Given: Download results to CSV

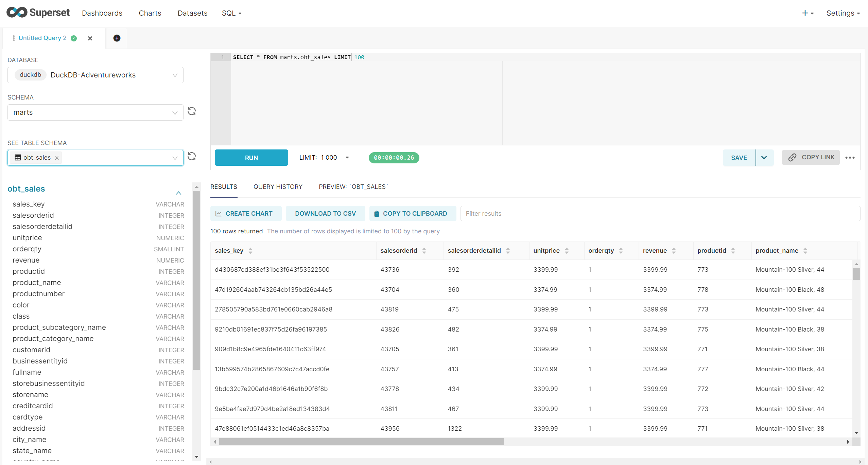Looking at the screenshot, I should coord(325,214).
